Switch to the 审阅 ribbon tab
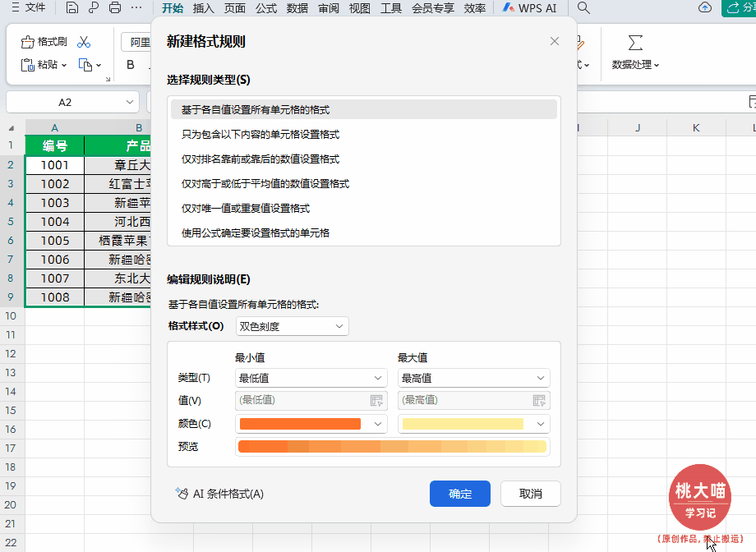This screenshot has width=756, height=552. (329, 8)
